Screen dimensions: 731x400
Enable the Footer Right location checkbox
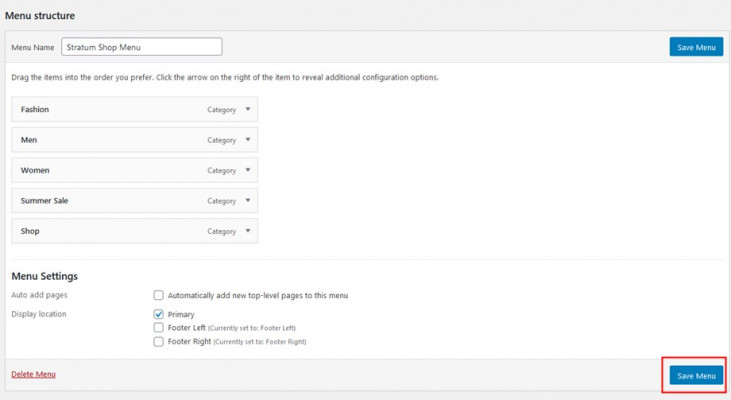[159, 341]
